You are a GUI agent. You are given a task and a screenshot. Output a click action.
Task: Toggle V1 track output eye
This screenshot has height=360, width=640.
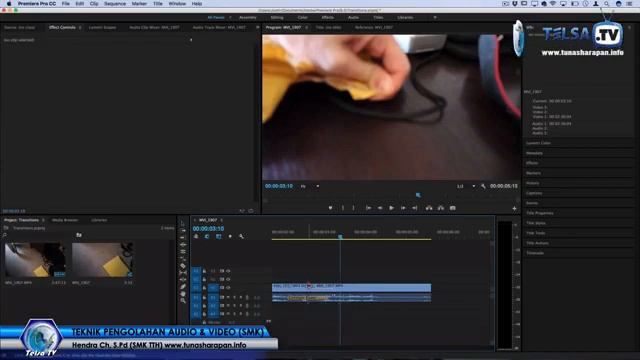click(228, 288)
